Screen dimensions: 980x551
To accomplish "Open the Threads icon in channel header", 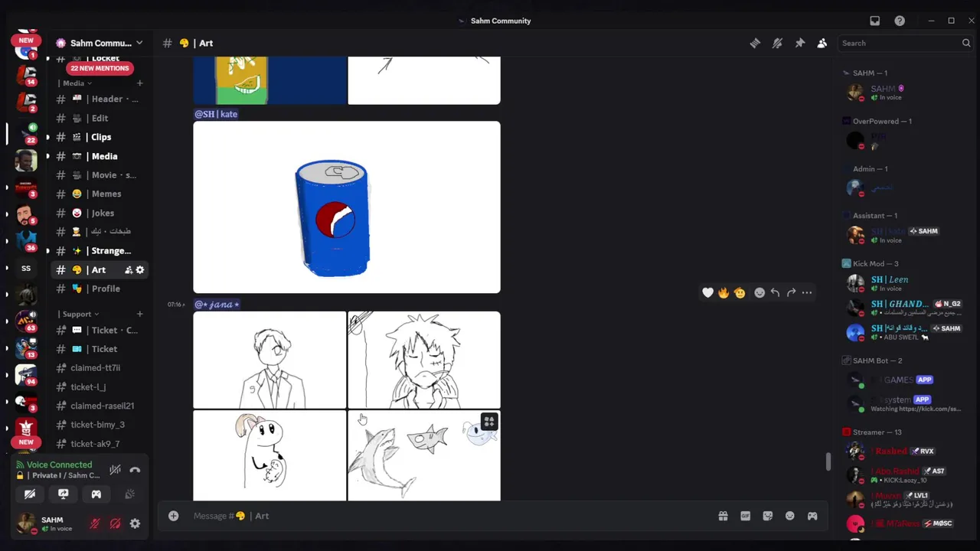I will (755, 43).
